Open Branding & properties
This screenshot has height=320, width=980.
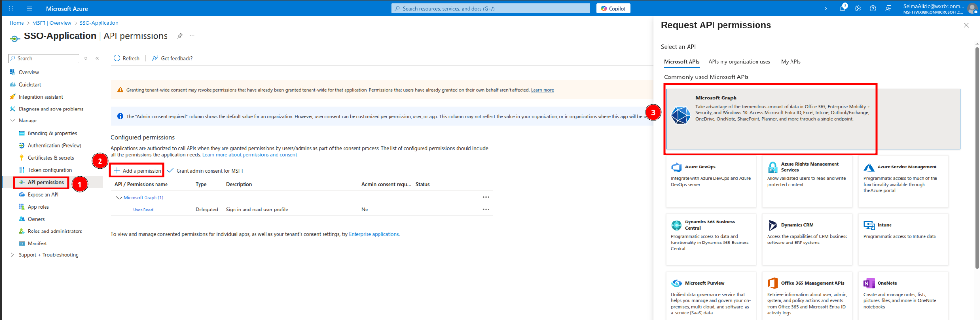(52, 133)
